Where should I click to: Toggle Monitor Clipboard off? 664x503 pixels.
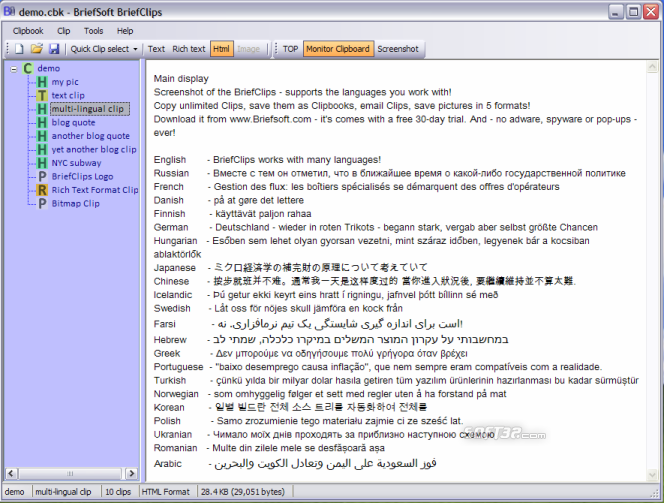338,49
